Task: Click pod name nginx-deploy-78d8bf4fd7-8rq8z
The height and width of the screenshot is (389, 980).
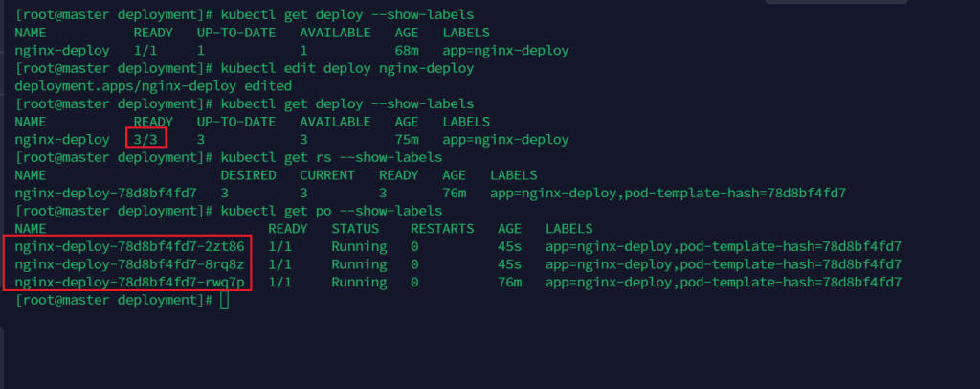Action: coord(129,264)
